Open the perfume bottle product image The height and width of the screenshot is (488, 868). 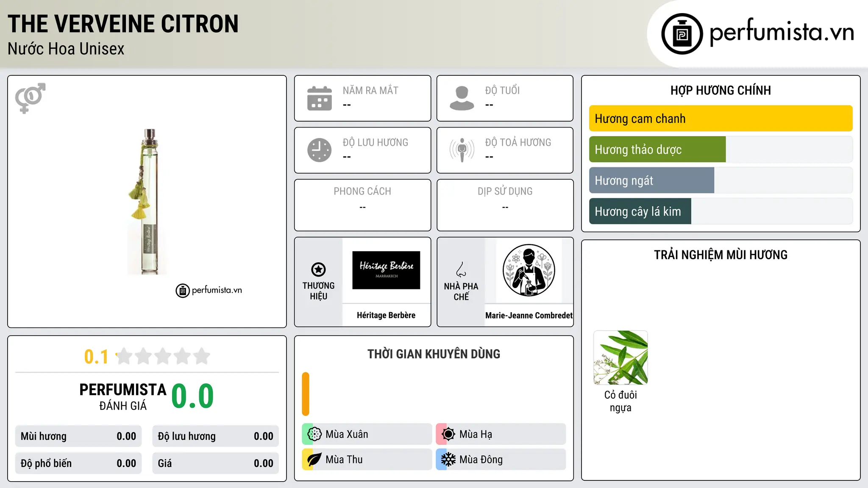[x=147, y=202]
